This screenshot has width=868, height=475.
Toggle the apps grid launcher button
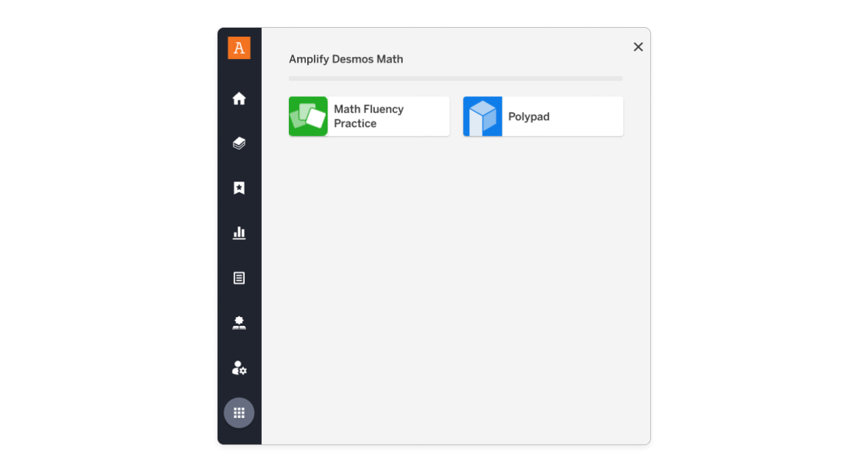click(239, 413)
